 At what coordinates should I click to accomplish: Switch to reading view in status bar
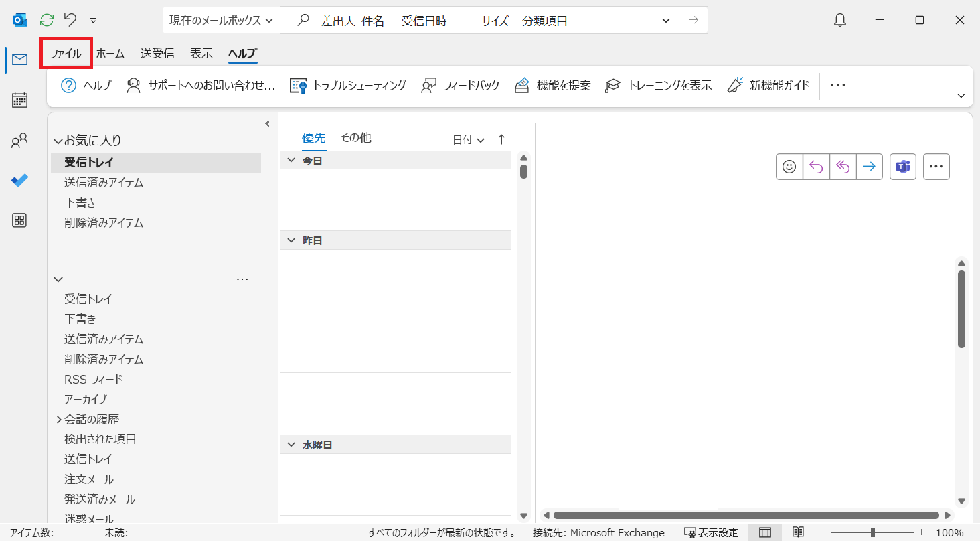798,532
